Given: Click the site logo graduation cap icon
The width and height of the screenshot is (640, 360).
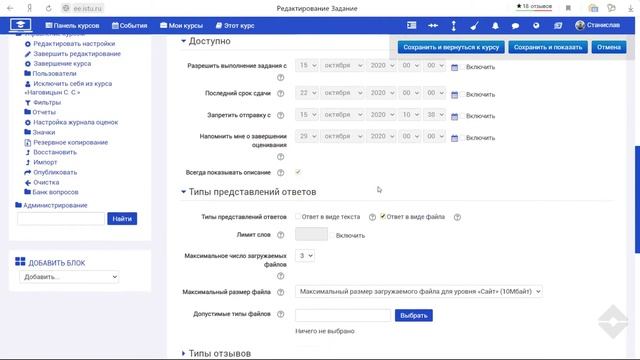Looking at the screenshot, I should pos(20,25).
